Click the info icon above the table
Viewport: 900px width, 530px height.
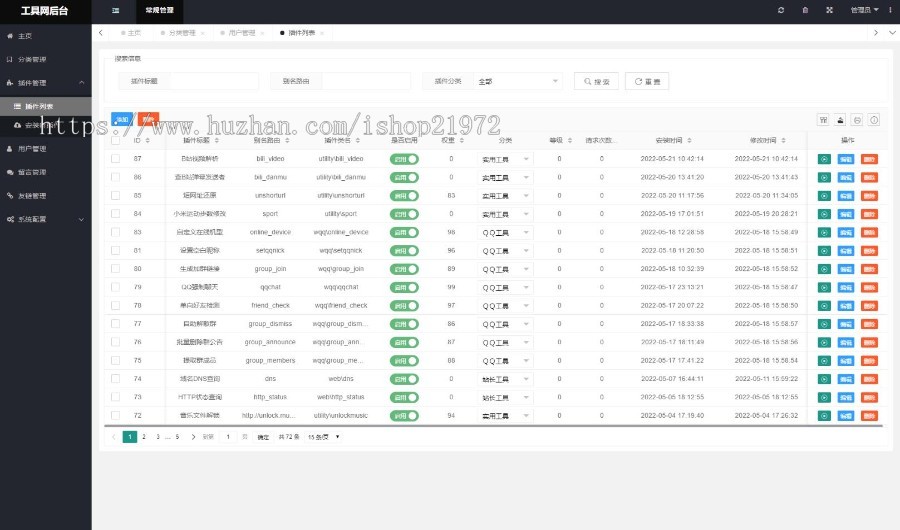pos(874,119)
